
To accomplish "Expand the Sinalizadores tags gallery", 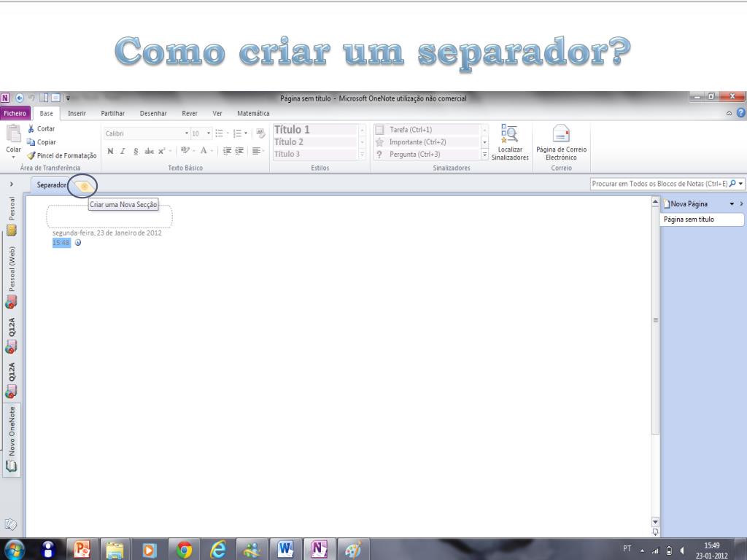I will pos(484,155).
